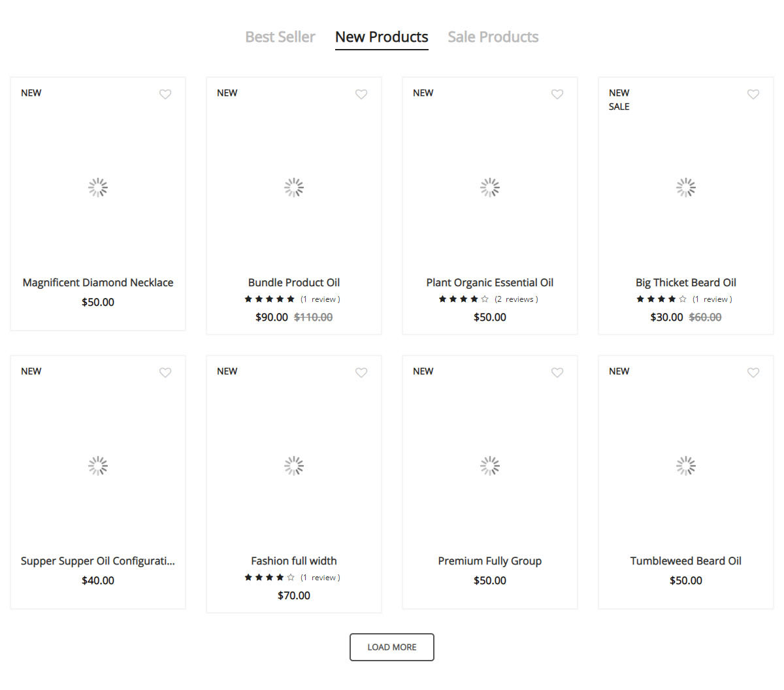Viewport: 784px width, 690px height.
Task: Open the New Products tab
Action: (382, 37)
